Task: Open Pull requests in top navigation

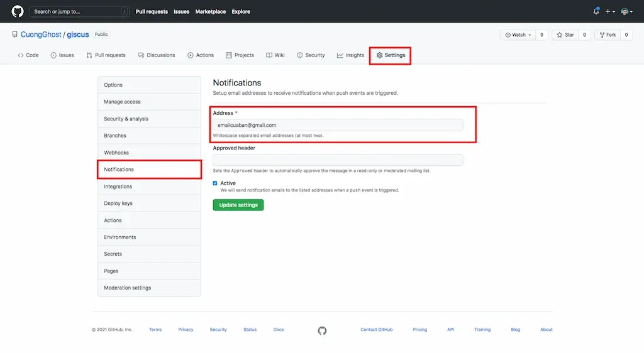Action: [152, 11]
